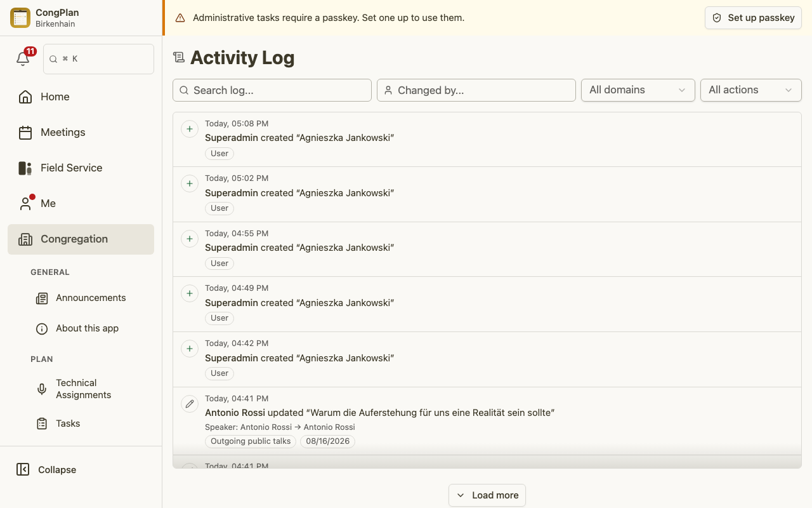
Task: Select the Home icon in sidebar
Action: [25, 97]
